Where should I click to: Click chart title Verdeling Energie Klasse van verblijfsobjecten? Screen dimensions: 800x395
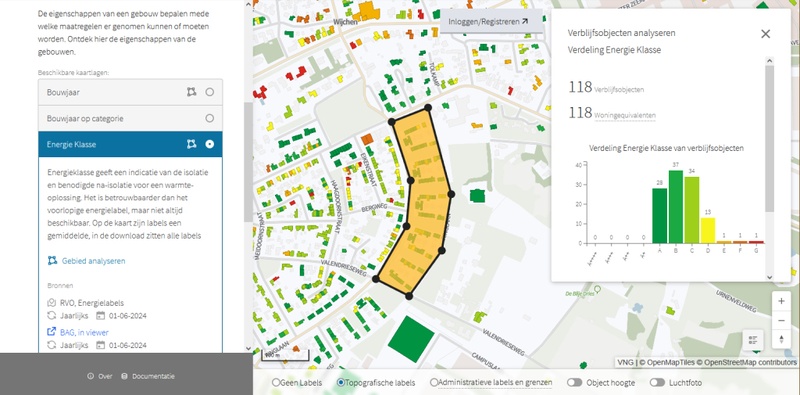point(666,148)
